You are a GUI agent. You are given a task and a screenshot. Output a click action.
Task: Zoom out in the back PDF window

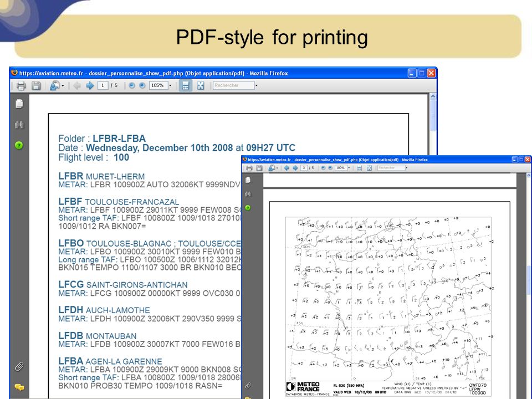pos(132,85)
